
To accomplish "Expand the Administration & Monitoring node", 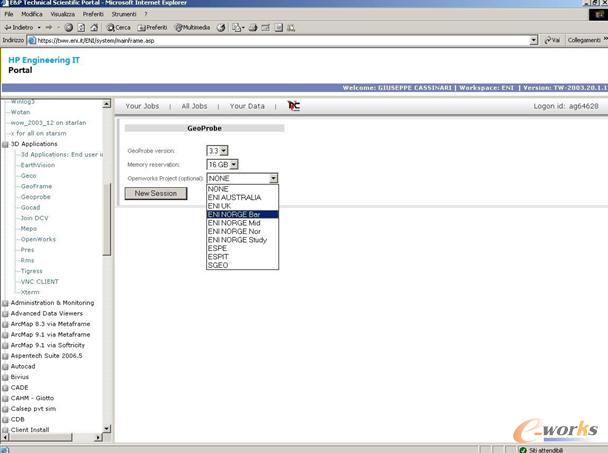I will point(5,303).
